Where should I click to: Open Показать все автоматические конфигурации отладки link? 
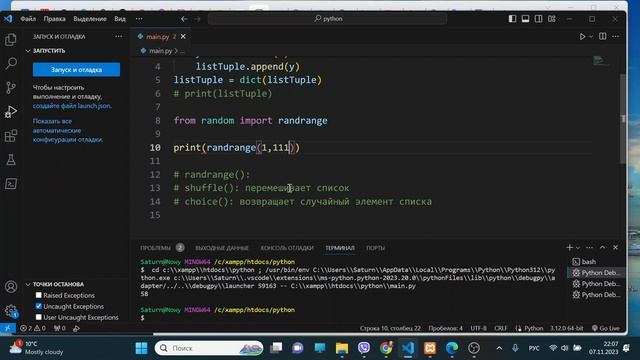[68, 131]
